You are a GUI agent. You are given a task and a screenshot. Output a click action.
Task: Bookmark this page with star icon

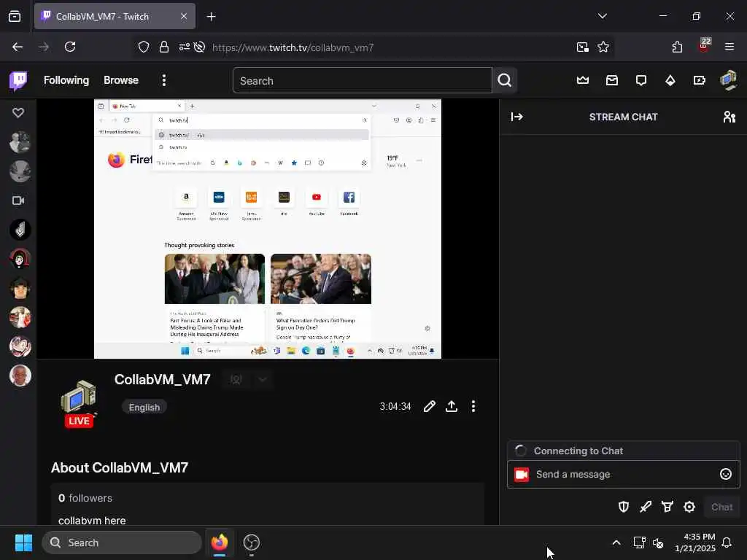(603, 47)
